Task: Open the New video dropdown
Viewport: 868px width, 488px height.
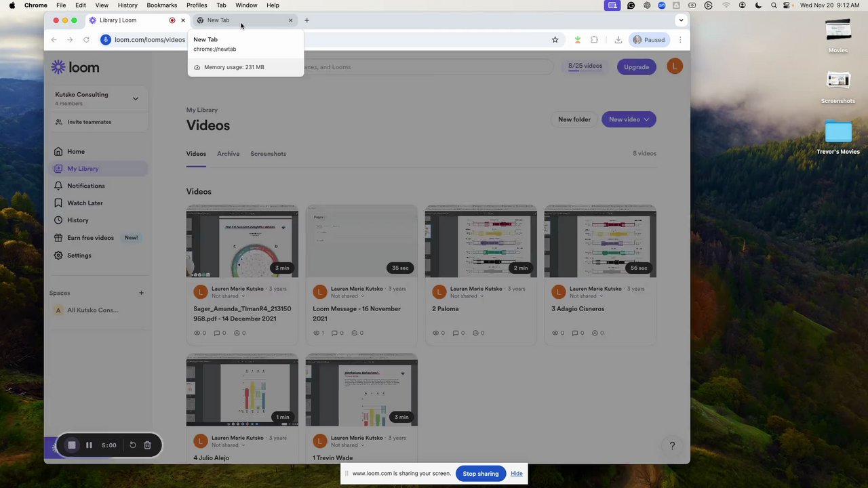Action: coord(629,119)
